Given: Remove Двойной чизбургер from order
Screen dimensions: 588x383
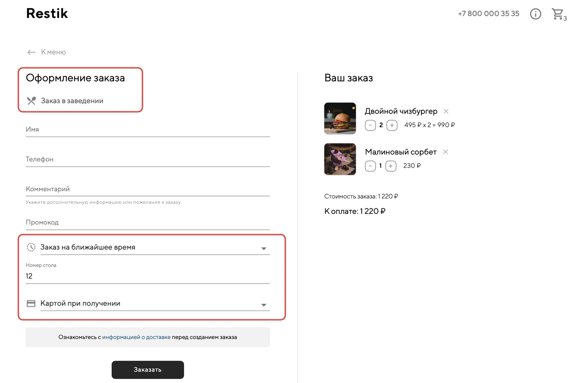Looking at the screenshot, I should point(446,111).
